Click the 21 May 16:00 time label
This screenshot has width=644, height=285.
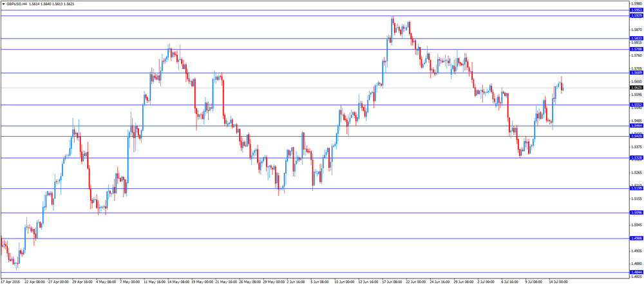(x=225, y=282)
